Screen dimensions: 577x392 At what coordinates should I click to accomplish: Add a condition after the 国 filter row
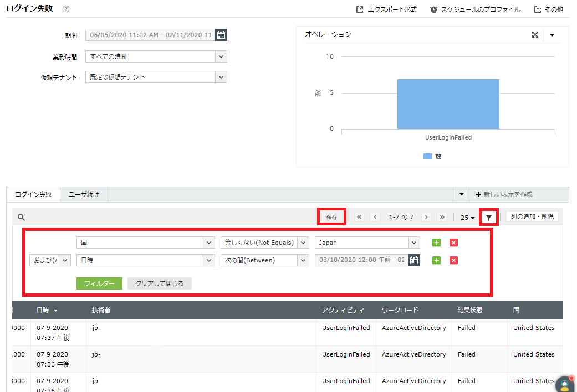click(436, 243)
